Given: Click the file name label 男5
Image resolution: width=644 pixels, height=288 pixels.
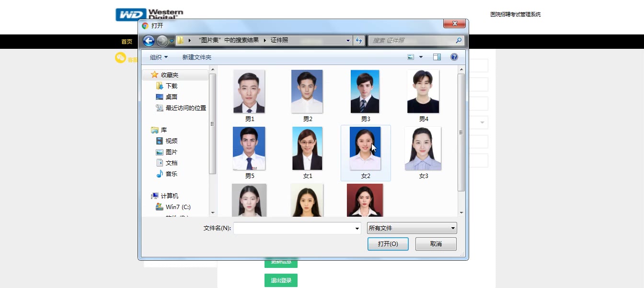Looking at the screenshot, I should [250, 176].
